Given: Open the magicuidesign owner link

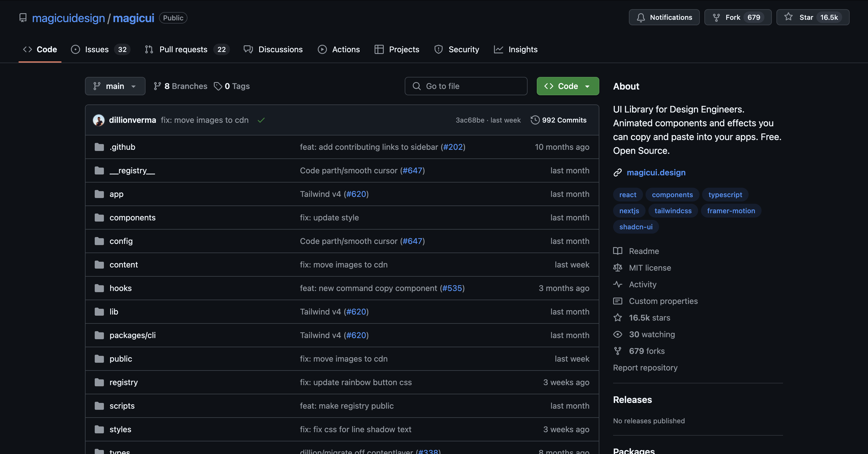Looking at the screenshot, I should coord(68,18).
